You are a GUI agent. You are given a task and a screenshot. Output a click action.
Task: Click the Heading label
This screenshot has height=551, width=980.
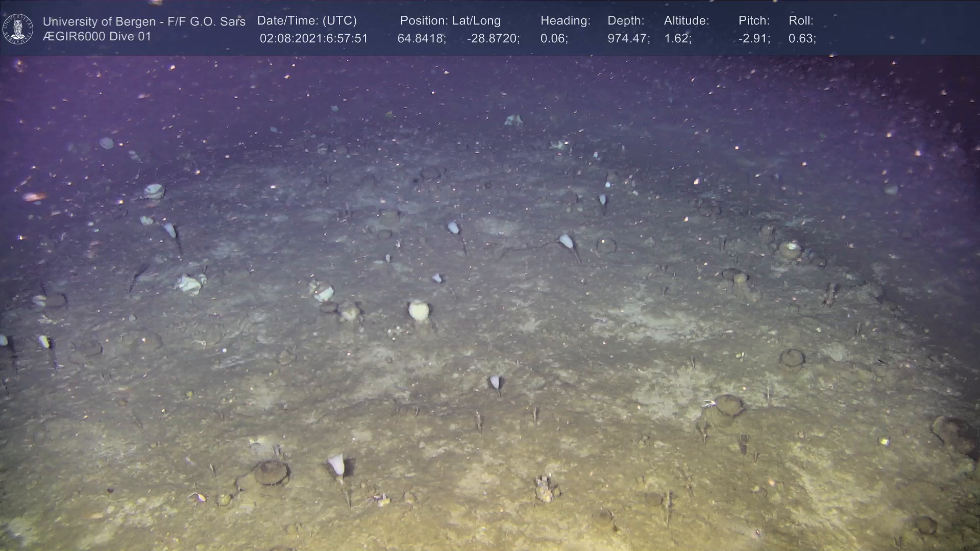click(x=565, y=21)
